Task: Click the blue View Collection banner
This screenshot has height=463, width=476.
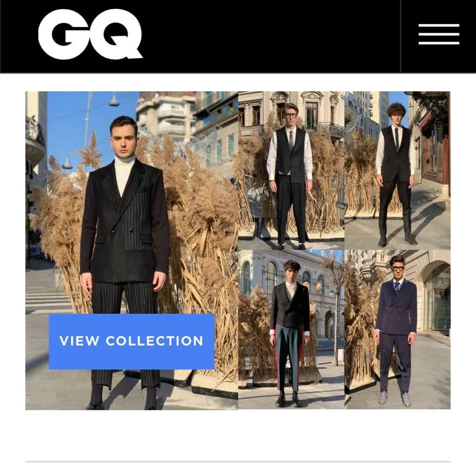Action: [x=132, y=342]
